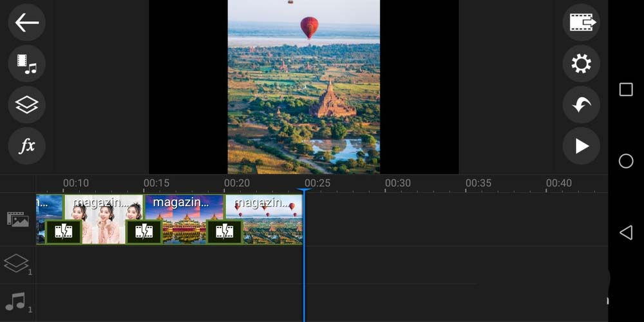Undo the last edit
644x322 pixels.
click(581, 104)
